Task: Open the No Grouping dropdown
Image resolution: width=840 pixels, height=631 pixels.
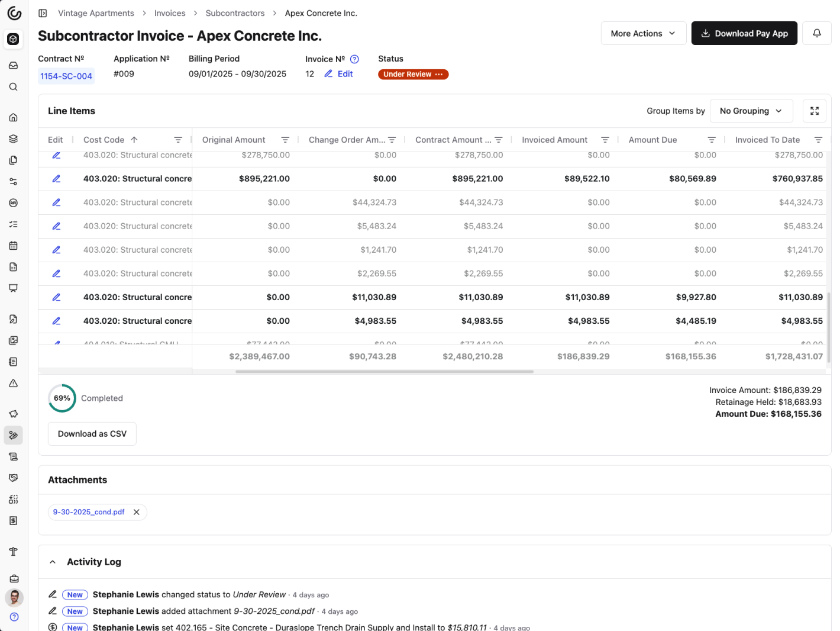Action: click(x=751, y=111)
